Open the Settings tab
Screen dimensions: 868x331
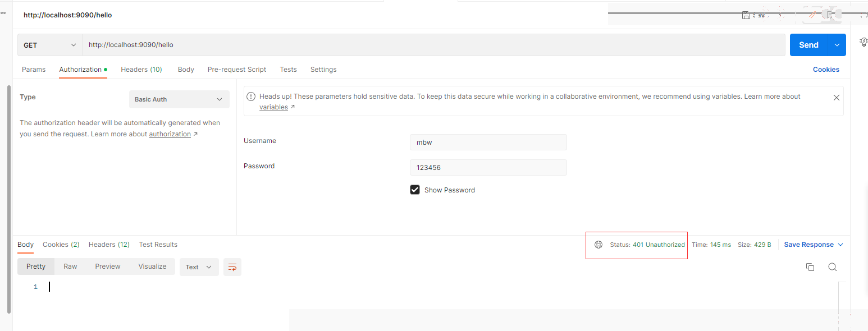323,70
